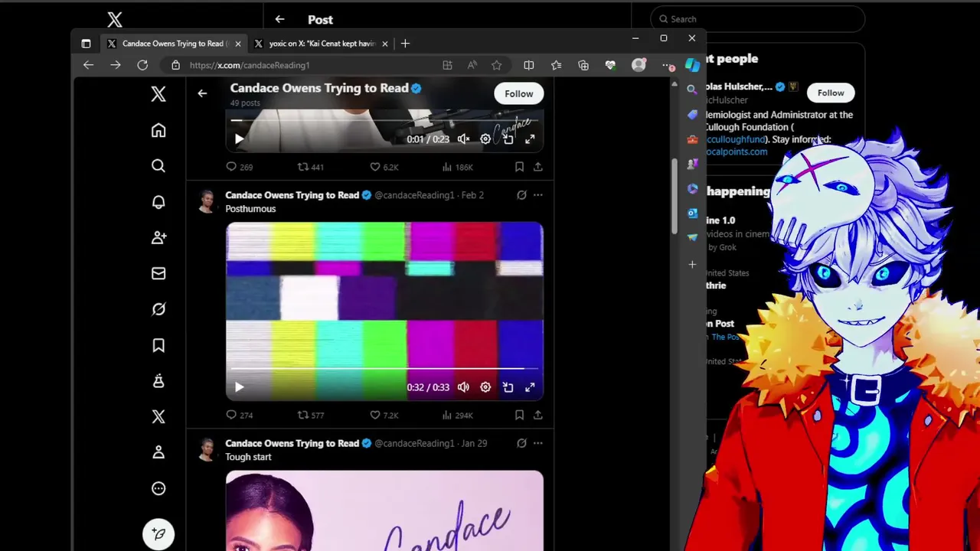Click the page vertical scrollbar thumb
The height and width of the screenshot is (551, 980).
coord(675,196)
